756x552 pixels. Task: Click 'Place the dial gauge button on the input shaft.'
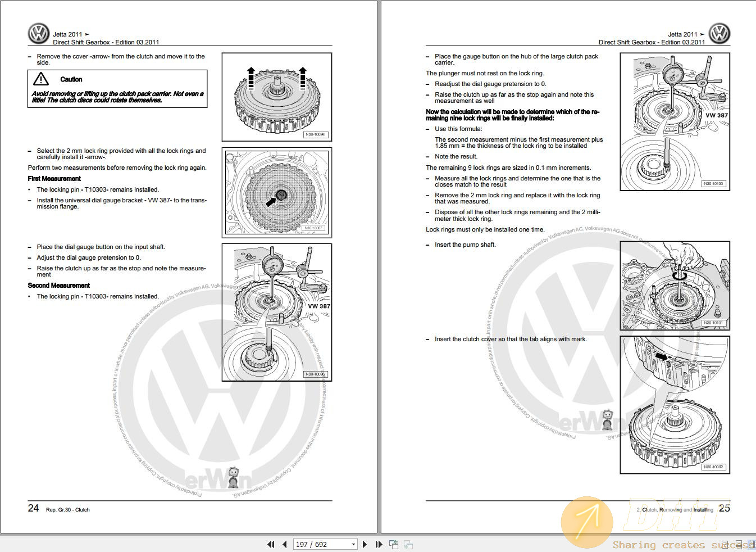(x=101, y=247)
